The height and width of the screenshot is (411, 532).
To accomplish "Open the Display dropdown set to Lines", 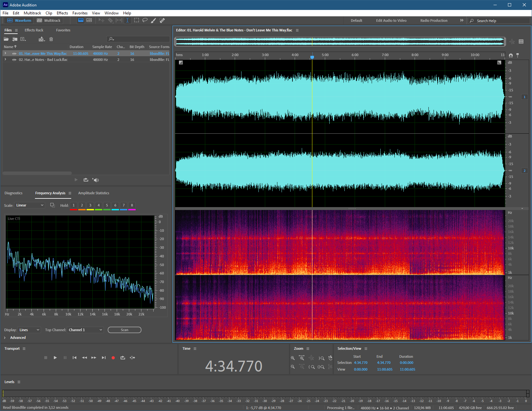I will point(29,330).
